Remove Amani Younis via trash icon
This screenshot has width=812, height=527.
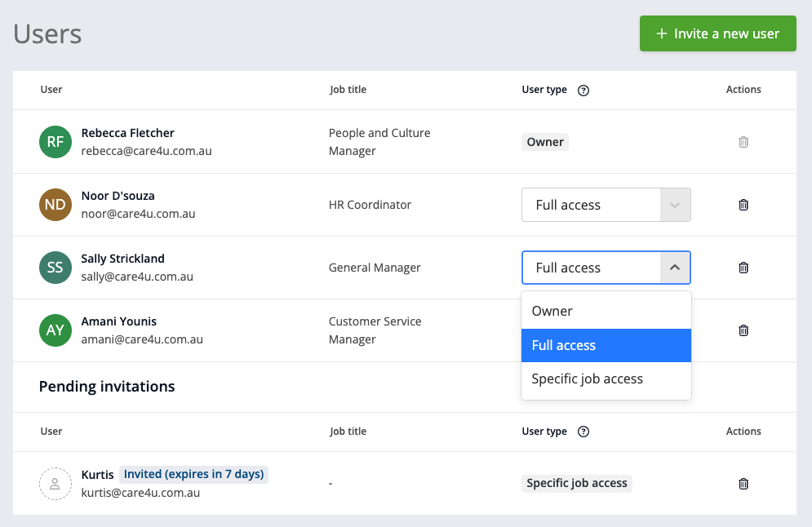[x=743, y=330]
